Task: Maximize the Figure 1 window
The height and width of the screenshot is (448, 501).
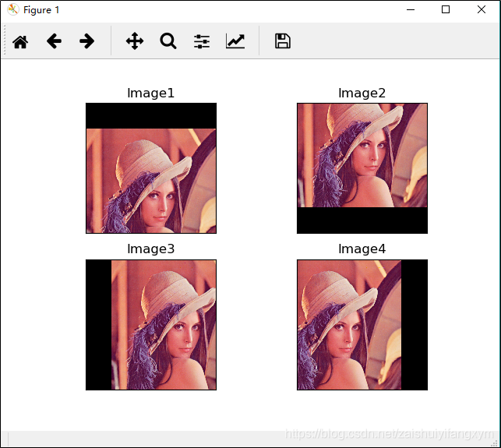Action: [446, 9]
